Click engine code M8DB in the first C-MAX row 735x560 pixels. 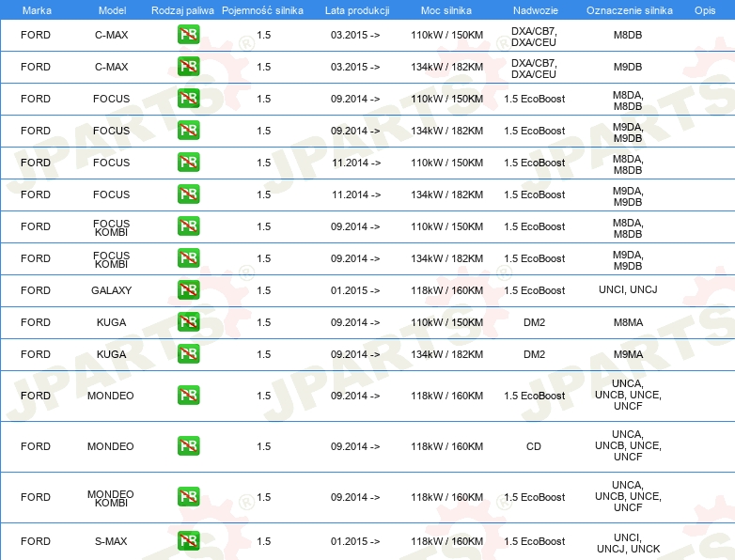628,35
